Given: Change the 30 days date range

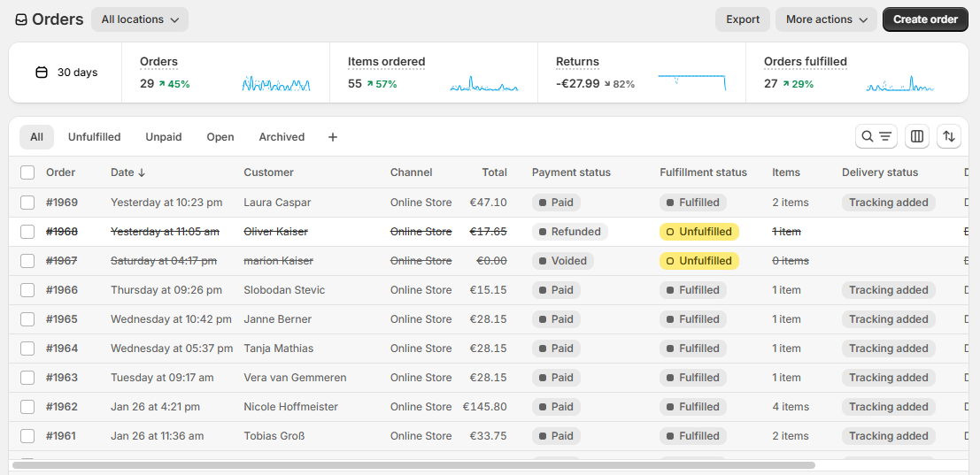Looking at the screenshot, I should click(66, 73).
